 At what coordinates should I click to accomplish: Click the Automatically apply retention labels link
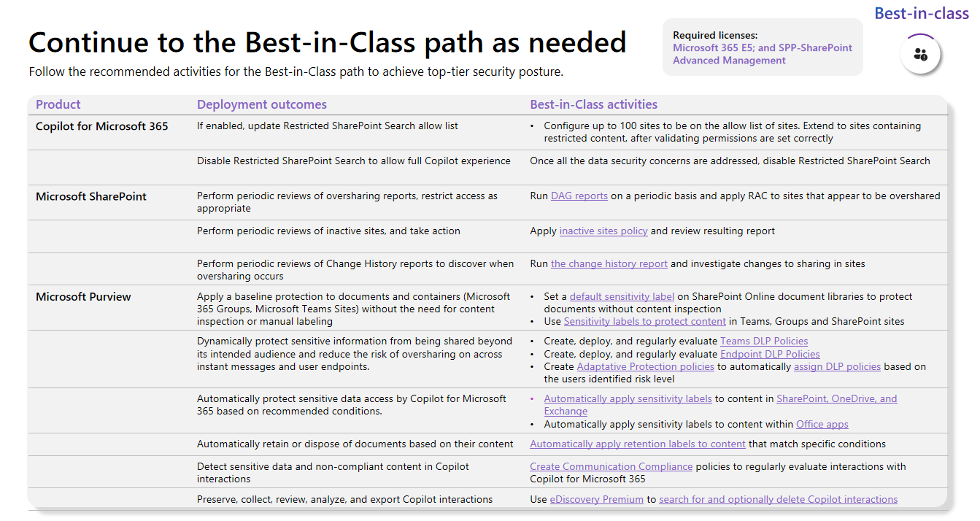pos(638,444)
